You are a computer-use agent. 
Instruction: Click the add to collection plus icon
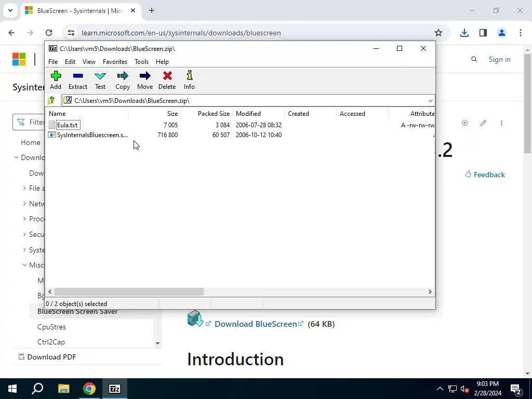pos(465,123)
